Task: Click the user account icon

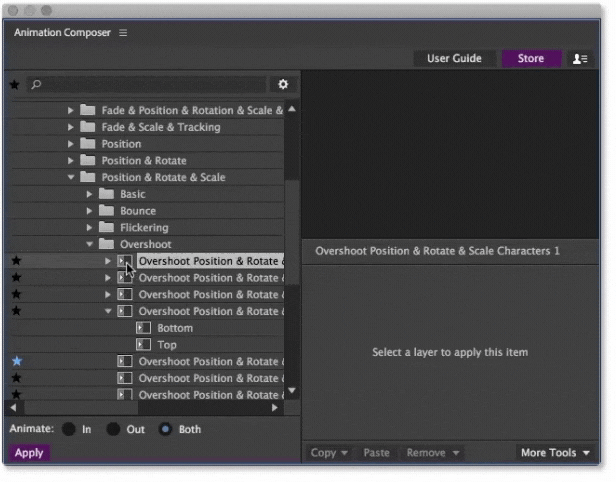Action: (x=580, y=59)
